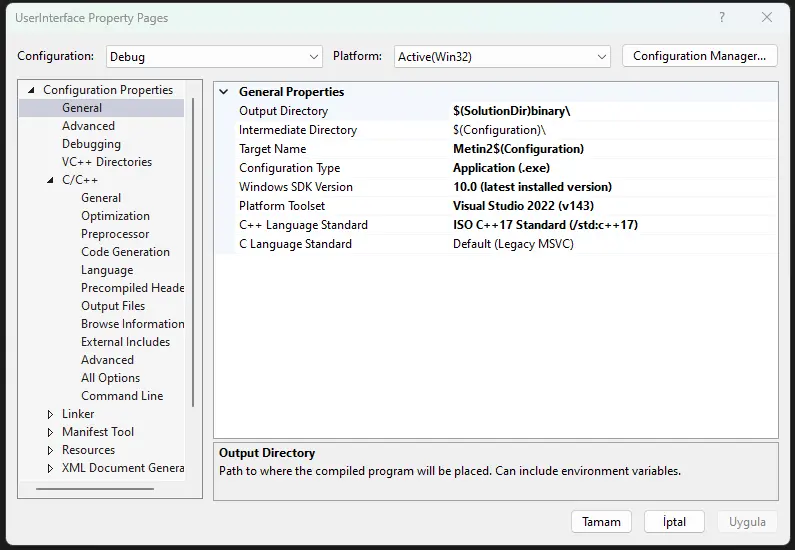
Task: Collapse the General Properties section chevron
Action: pyautogui.click(x=224, y=92)
